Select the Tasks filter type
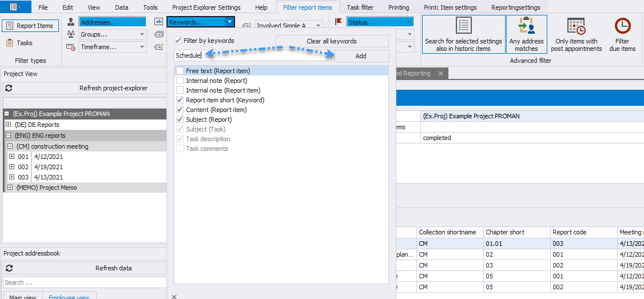644x299 pixels. [19, 43]
